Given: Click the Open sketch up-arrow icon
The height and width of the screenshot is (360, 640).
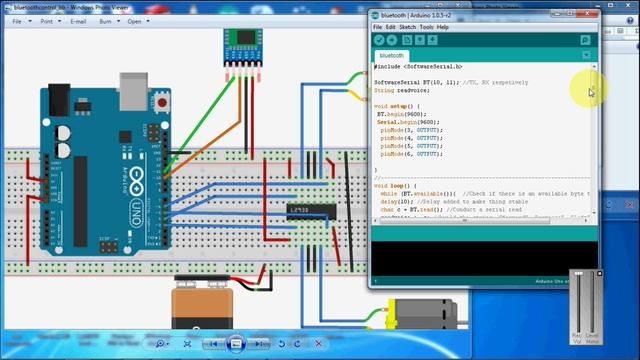Looking at the screenshot, I should pyautogui.click(x=420, y=40).
